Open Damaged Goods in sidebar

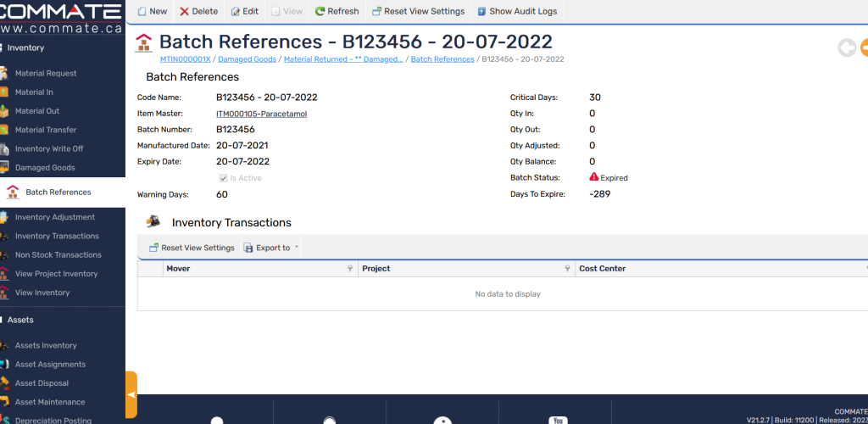[45, 167]
